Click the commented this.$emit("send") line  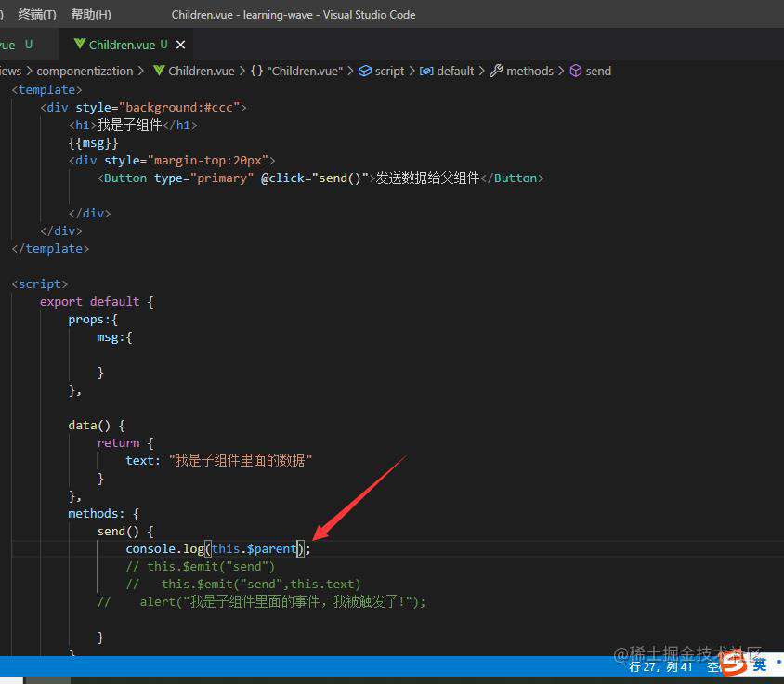(x=200, y=566)
